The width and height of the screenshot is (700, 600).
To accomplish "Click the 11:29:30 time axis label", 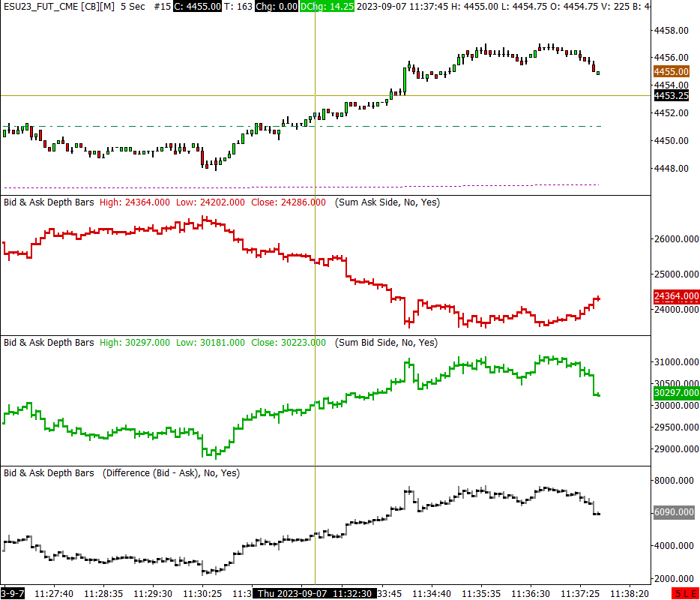I will 153,594.
